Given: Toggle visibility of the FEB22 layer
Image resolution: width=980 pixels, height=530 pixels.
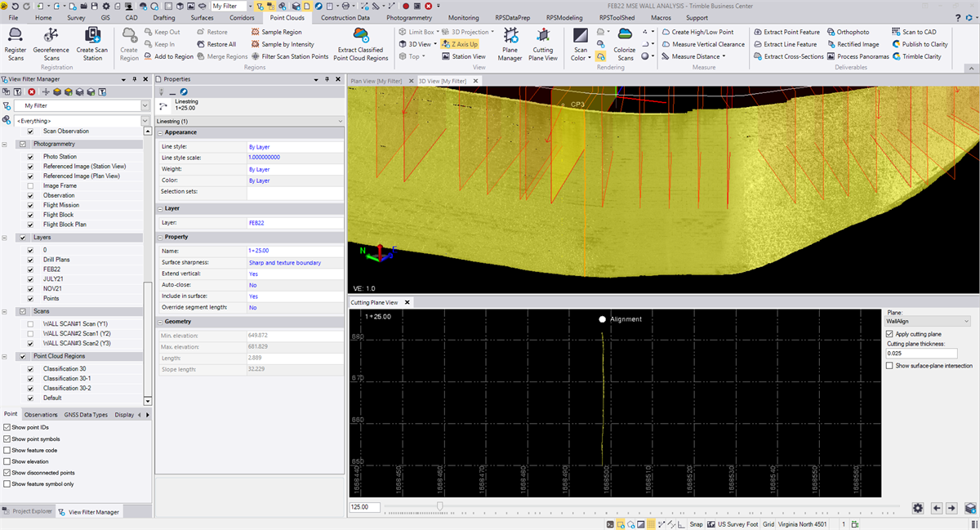Looking at the screenshot, I should pos(31,269).
